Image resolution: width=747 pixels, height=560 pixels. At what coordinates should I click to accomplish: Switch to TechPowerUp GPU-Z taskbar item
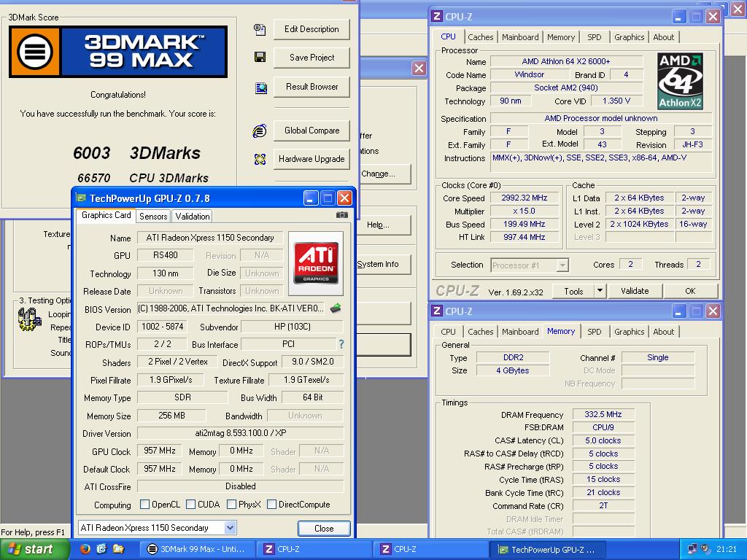tap(547, 549)
